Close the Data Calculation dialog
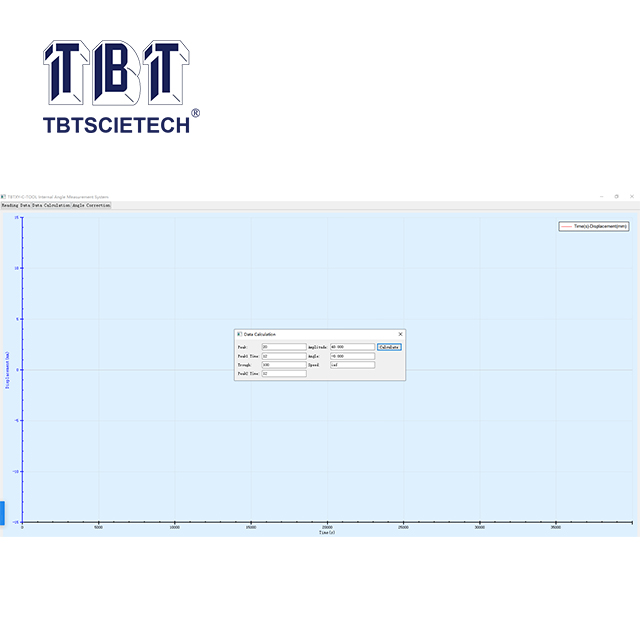The height and width of the screenshot is (640, 640). (400, 334)
